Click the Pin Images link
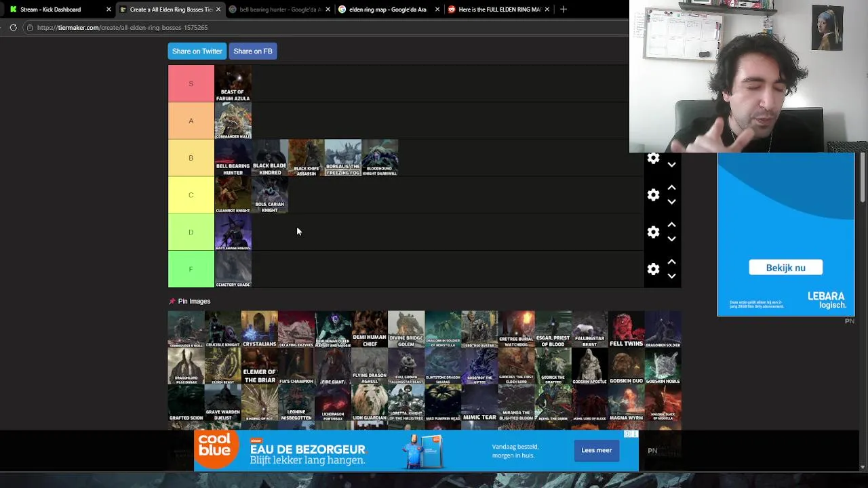The image size is (868, 488). point(194,301)
